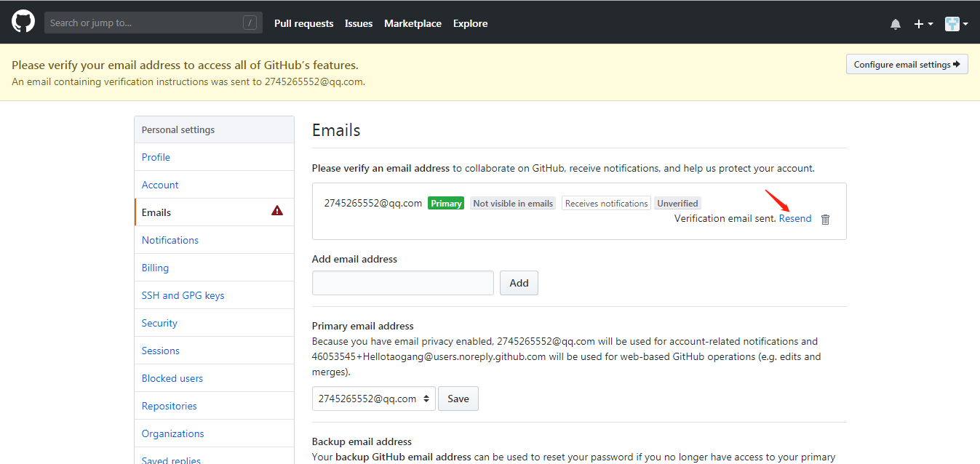Screen dimensions: 980x464
Task: Open SSH and GPG keys settings
Action: click(182, 295)
